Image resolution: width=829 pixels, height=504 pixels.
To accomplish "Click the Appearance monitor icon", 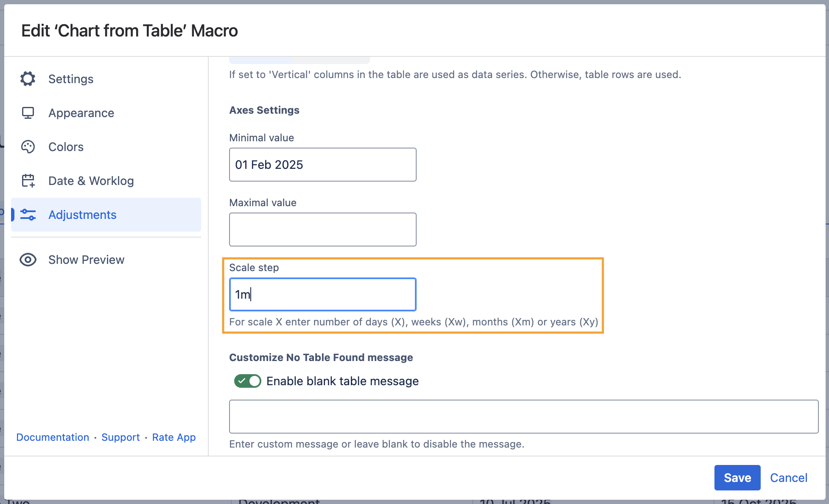I will (28, 113).
